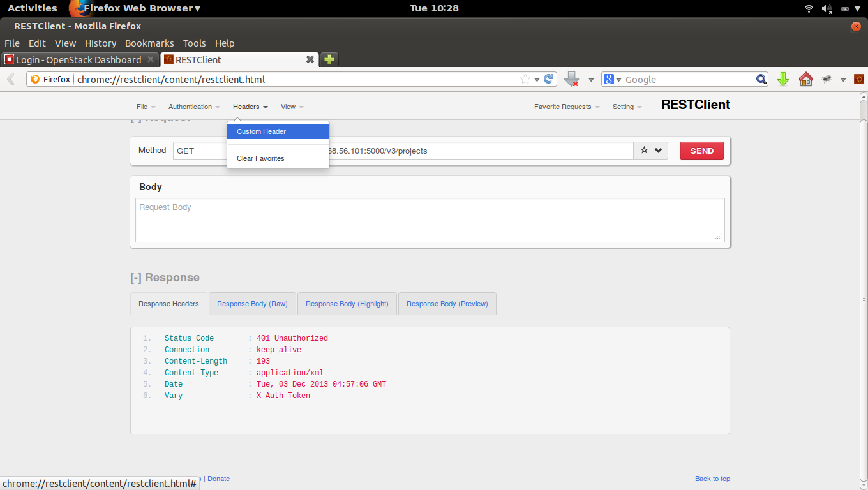868x490 pixels.
Task: Open the Setting dropdown
Action: click(627, 107)
